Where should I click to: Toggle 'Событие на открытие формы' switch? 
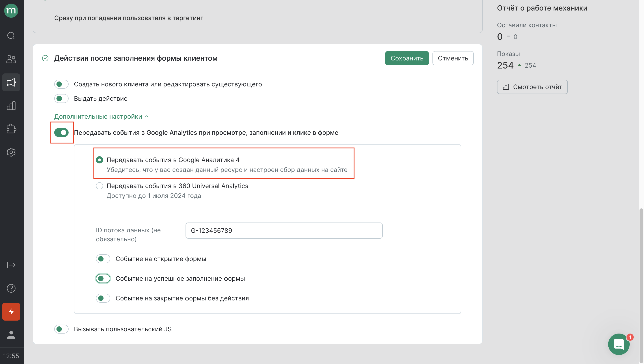pyautogui.click(x=103, y=259)
